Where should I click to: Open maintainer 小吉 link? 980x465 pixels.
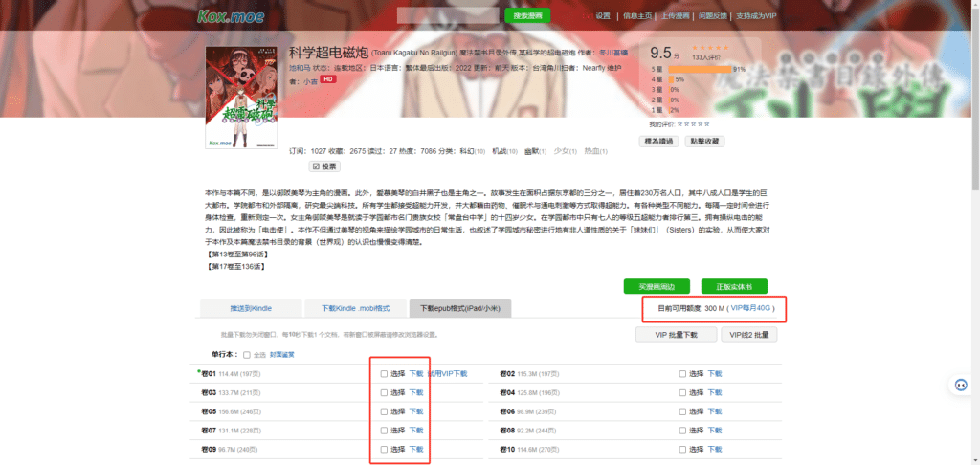coord(310,81)
